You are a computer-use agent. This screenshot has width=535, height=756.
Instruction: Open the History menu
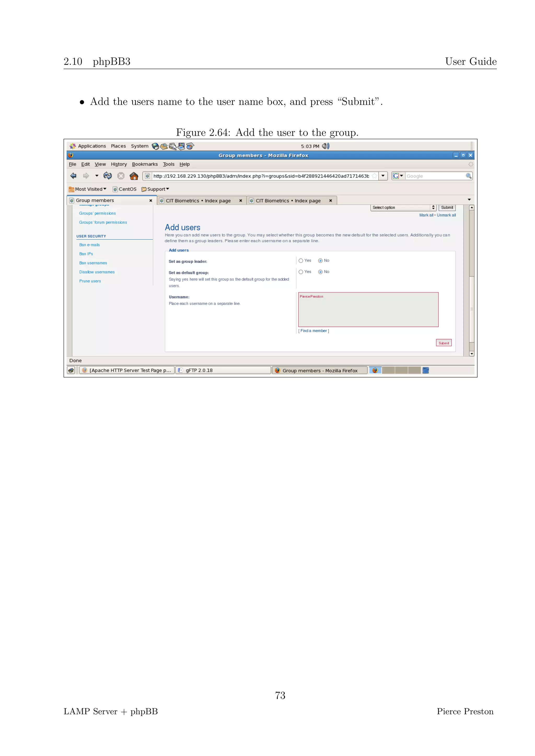tap(119, 164)
